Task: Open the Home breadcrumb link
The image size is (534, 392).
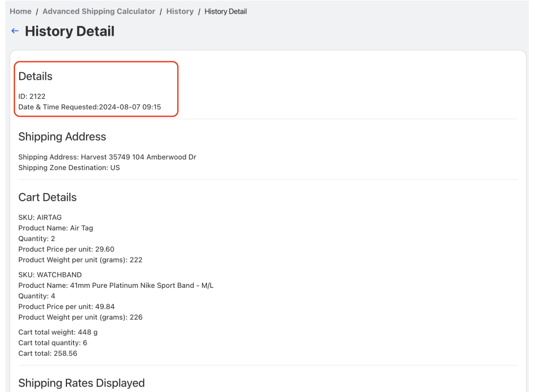Action: (x=21, y=11)
